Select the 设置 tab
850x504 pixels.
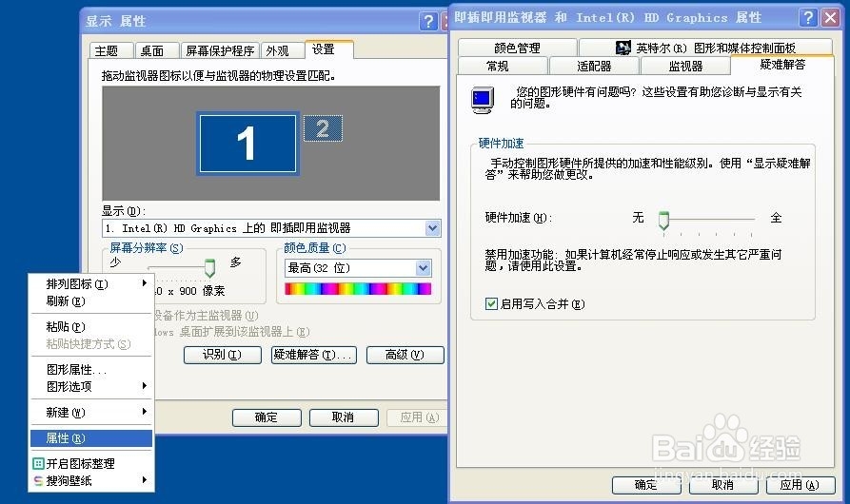(x=329, y=49)
